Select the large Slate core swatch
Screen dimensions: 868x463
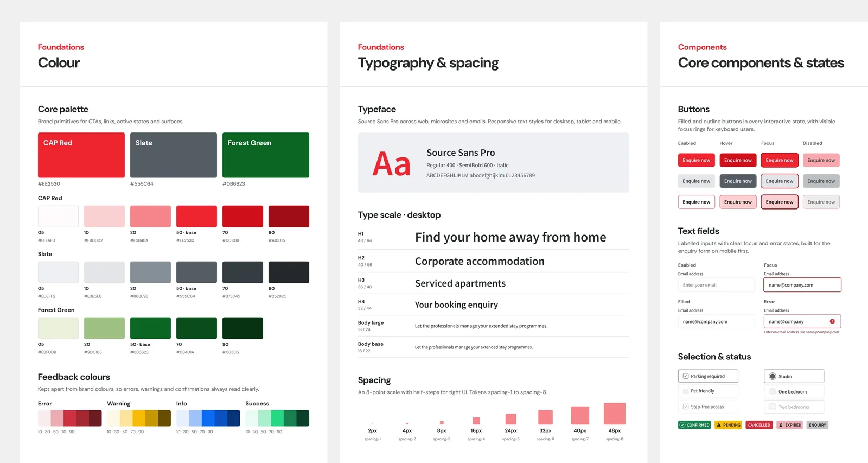click(x=174, y=155)
